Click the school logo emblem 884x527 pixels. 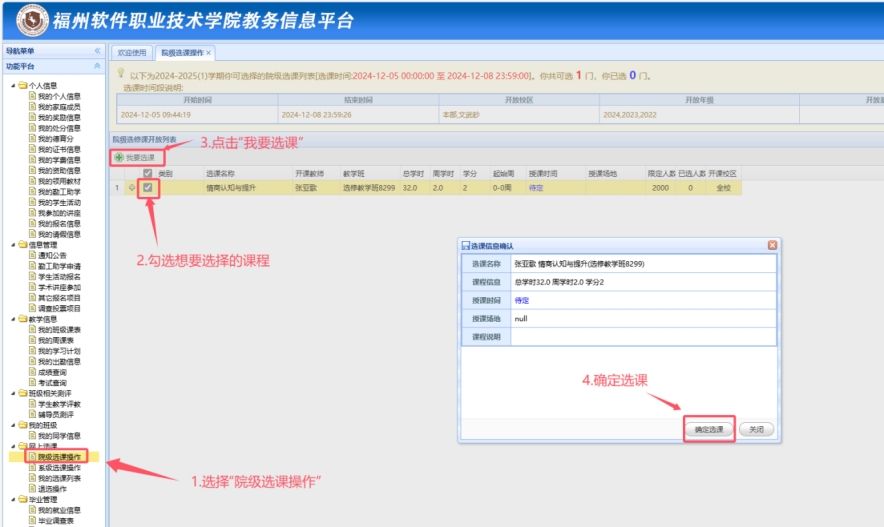(30, 20)
